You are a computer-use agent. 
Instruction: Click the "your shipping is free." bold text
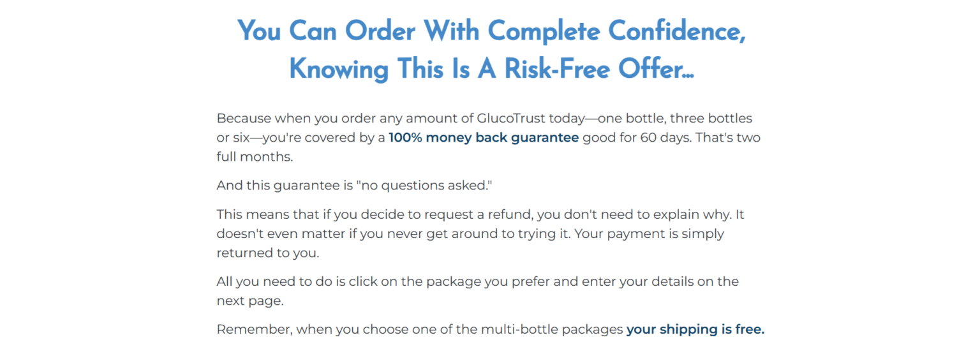pos(695,330)
